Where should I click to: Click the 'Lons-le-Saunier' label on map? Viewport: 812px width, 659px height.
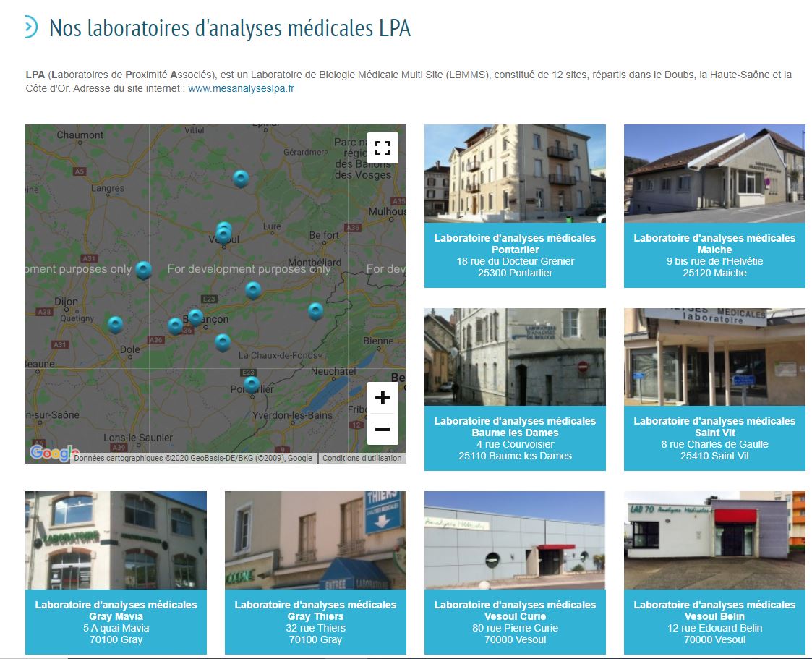point(138,437)
